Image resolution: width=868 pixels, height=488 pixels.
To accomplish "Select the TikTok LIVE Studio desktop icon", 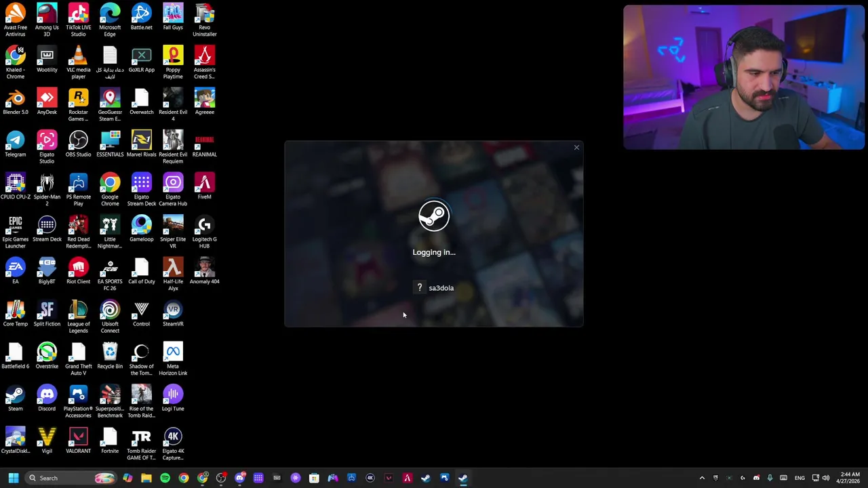I will 78,20.
